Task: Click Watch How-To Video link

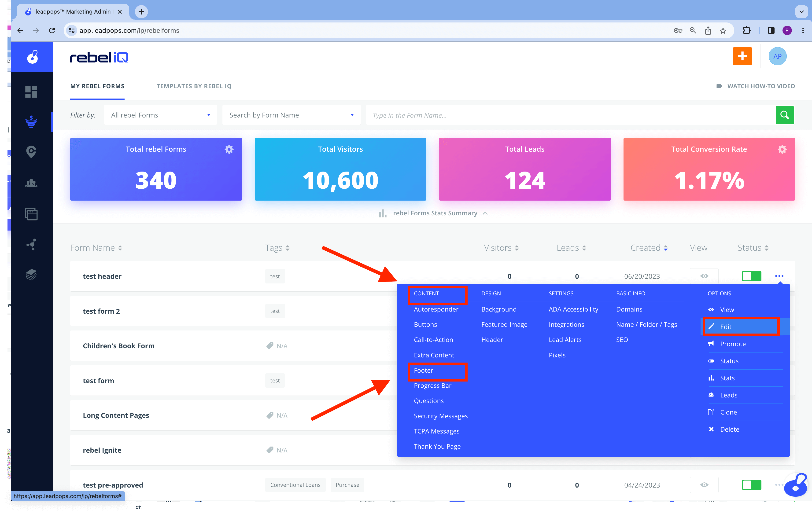Action: [755, 86]
